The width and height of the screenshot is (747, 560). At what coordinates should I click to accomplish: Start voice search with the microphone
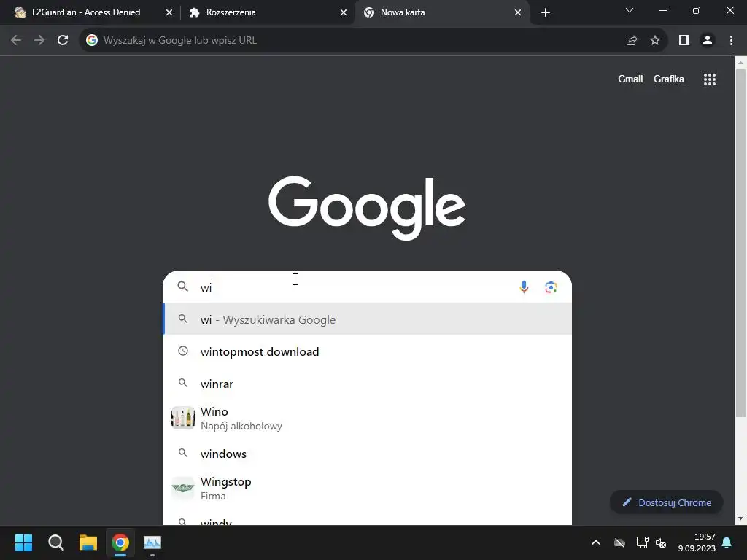point(524,287)
